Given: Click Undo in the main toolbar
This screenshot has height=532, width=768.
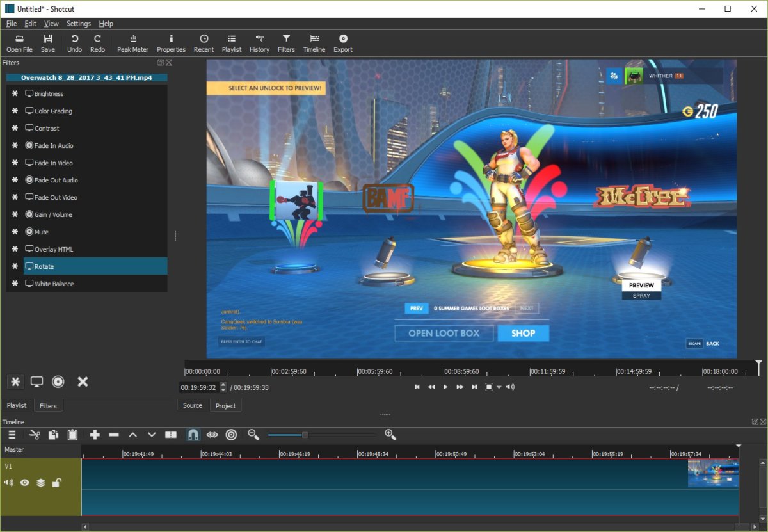Looking at the screenshot, I should pos(74,42).
